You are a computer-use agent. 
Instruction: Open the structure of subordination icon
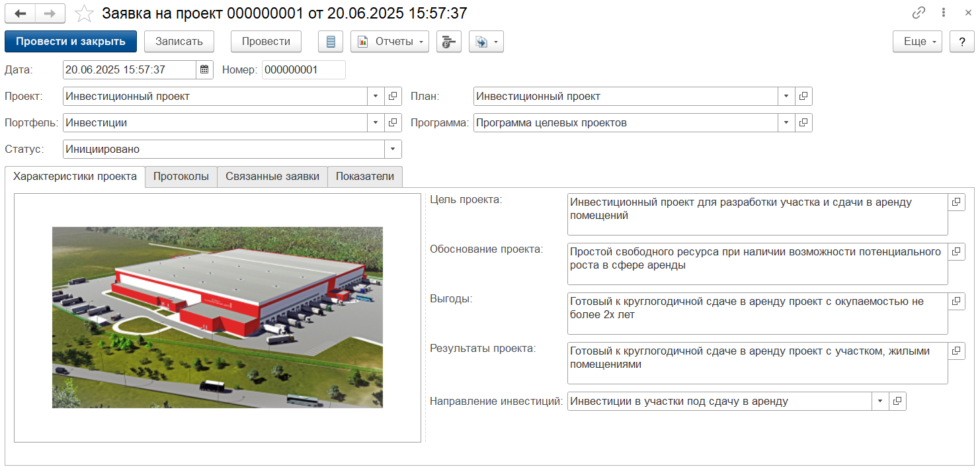coord(449,42)
